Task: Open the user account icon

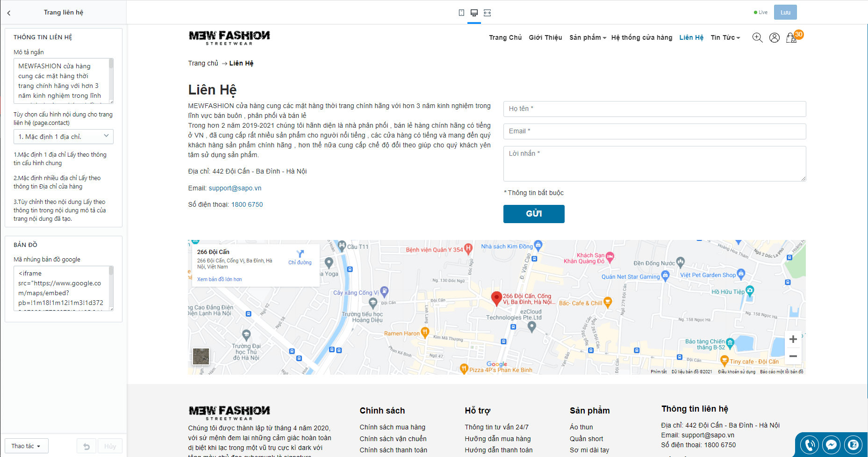Action: pyautogui.click(x=775, y=37)
